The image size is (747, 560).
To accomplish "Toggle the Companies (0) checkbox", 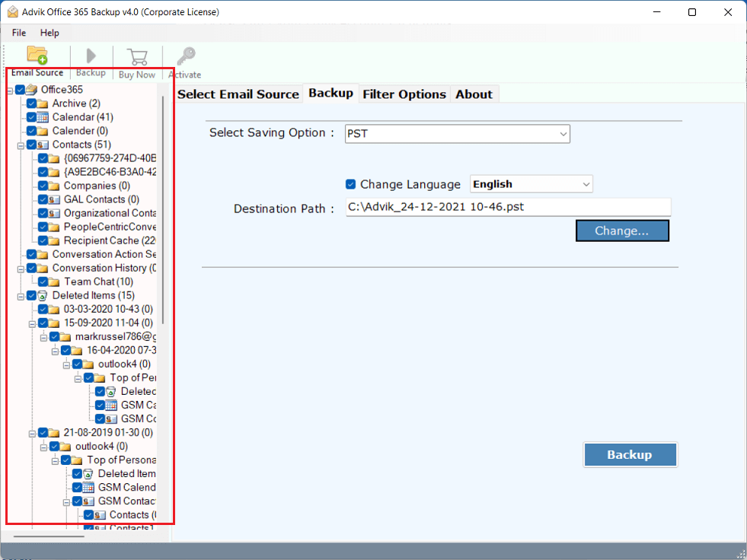I will pyautogui.click(x=43, y=186).
